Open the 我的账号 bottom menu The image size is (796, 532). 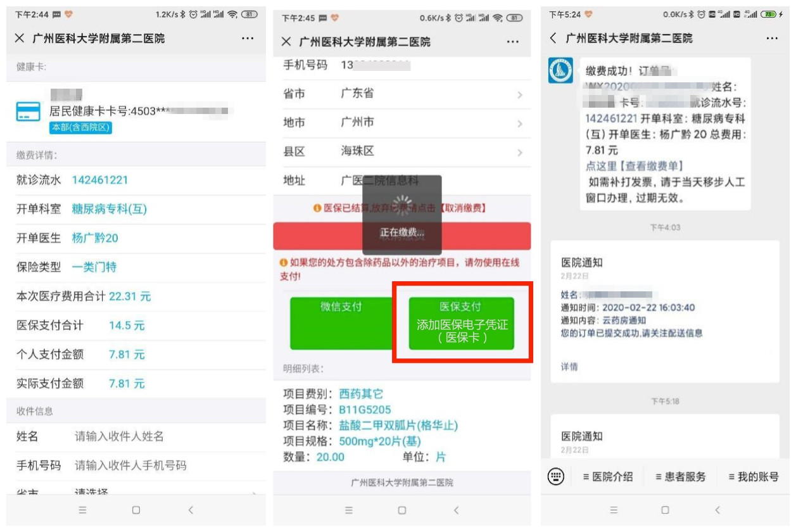click(x=753, y=476)
